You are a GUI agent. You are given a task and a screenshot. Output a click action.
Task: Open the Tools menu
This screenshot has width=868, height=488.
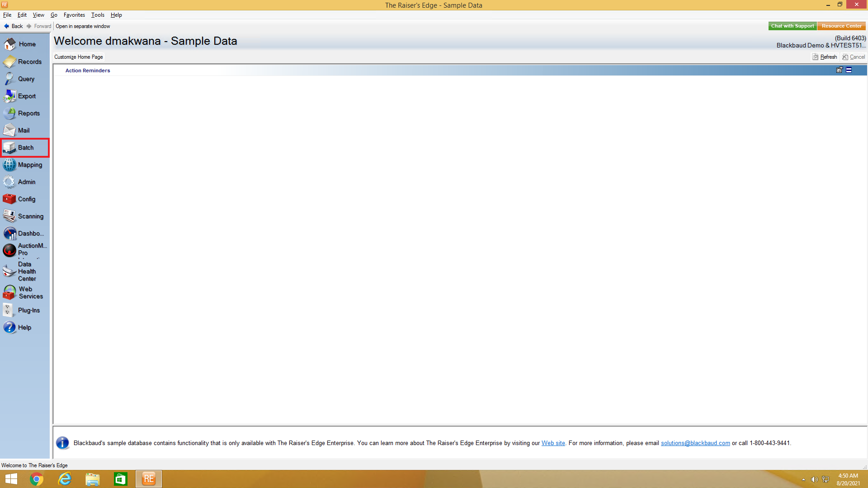coord(98,15)
